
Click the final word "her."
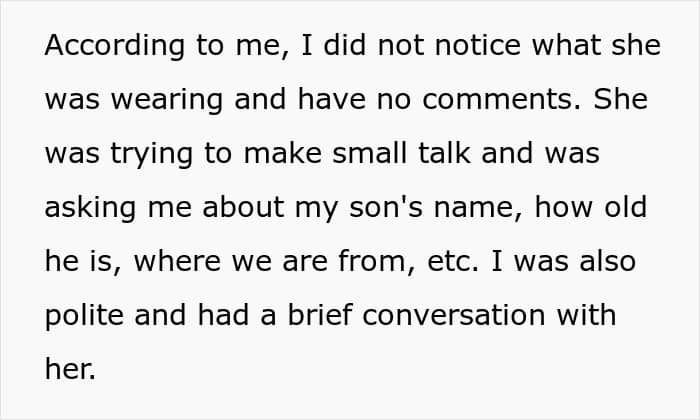(x=70, y=369)
